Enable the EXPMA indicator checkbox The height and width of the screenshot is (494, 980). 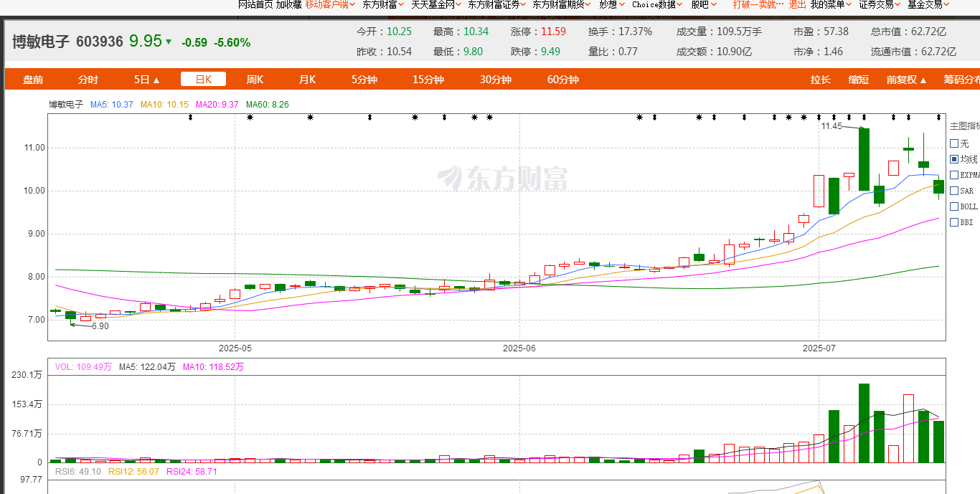pyautogui.click(x=954, y=175)
